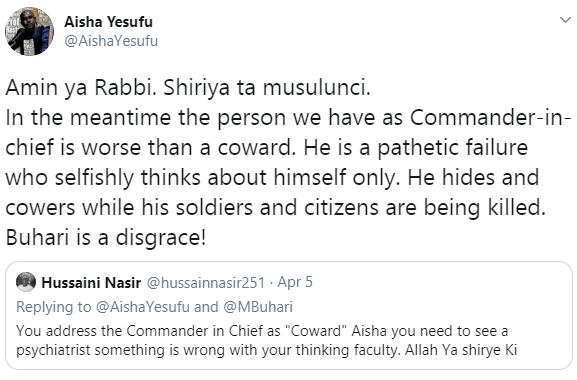Viewport: 577px width, 380px height.
Task: Open the Hussaini Nasir author name
Action: [91, 283]
